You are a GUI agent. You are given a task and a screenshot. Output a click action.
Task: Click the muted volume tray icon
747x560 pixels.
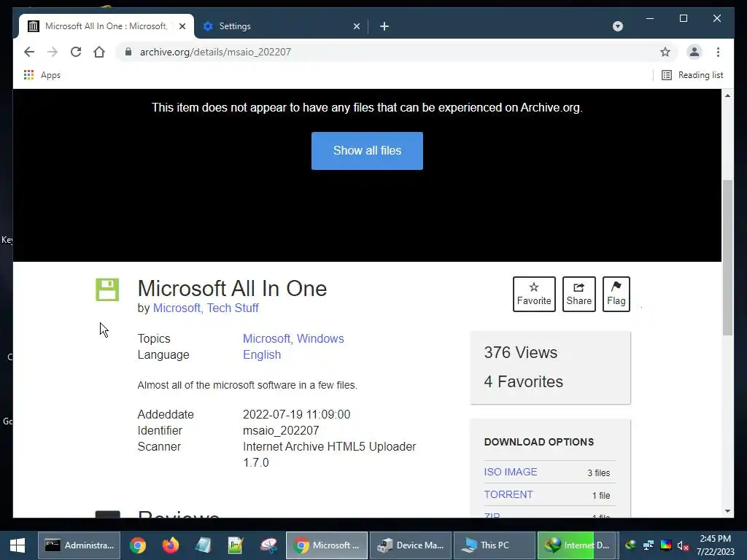point(683,545)
